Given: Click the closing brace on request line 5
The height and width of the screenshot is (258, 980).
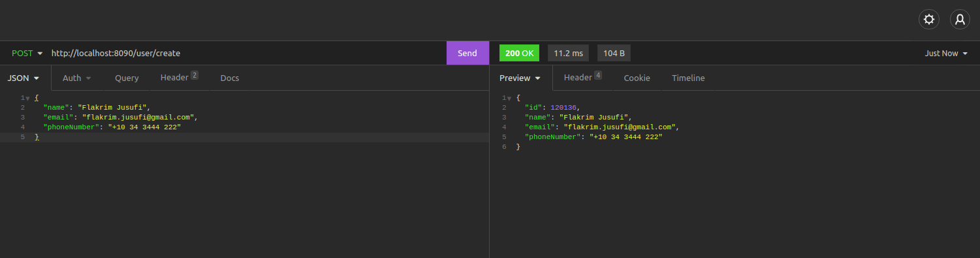Looking at the screenshot, I should [37, 137].
